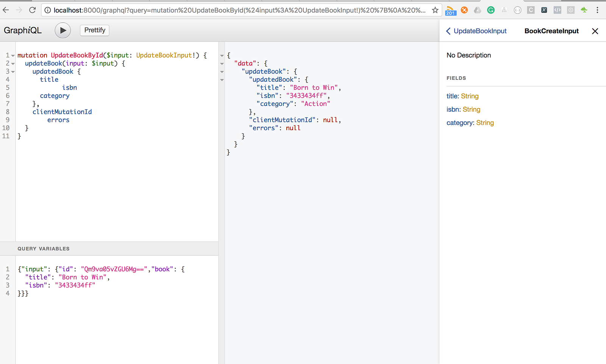Click the hierarchy tree extension icon
The width and height of the screenshot is (606, 364).
tap(504, 10)
